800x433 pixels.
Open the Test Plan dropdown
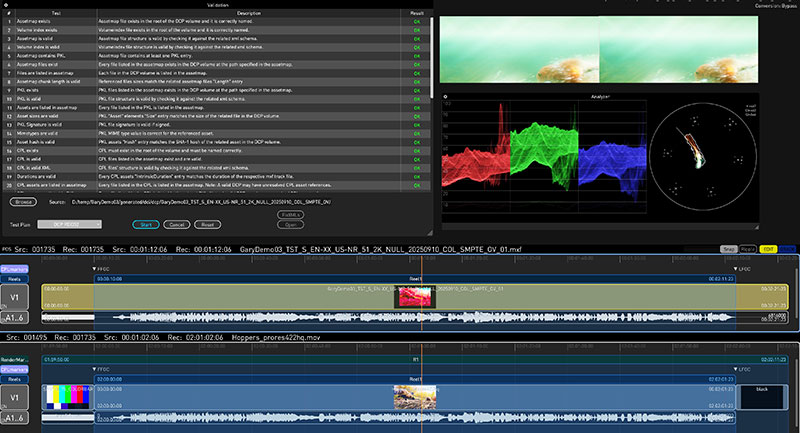[72, 225]
